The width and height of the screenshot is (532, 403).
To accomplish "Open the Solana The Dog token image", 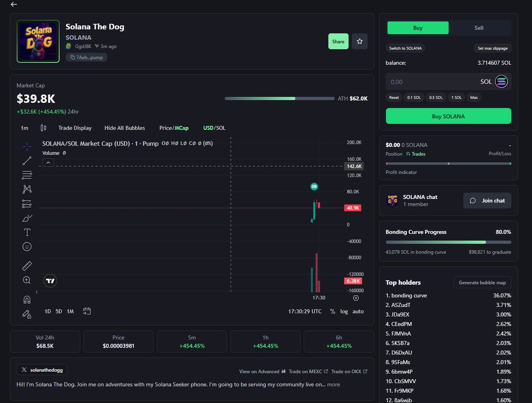I will (38, 41).
